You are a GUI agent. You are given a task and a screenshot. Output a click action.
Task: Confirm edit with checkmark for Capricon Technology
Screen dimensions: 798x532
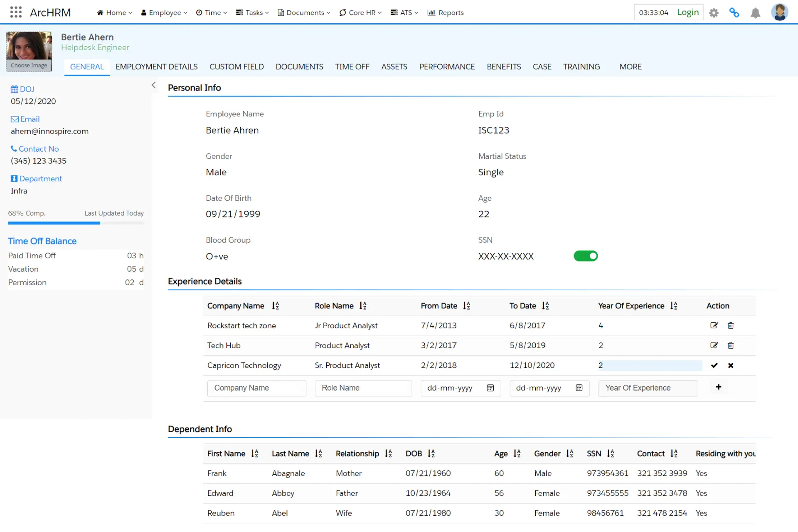(714, 365)
